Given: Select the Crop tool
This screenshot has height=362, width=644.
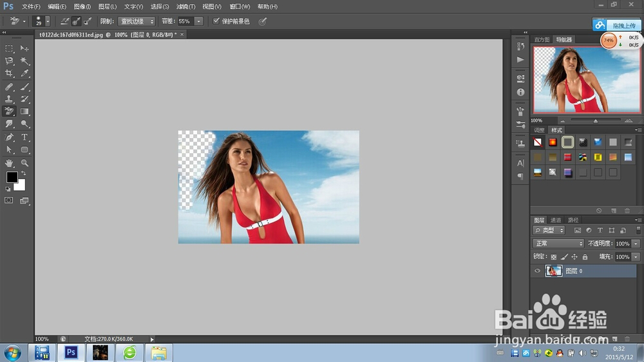Looking at the screenshot, I should pos(8,73).
